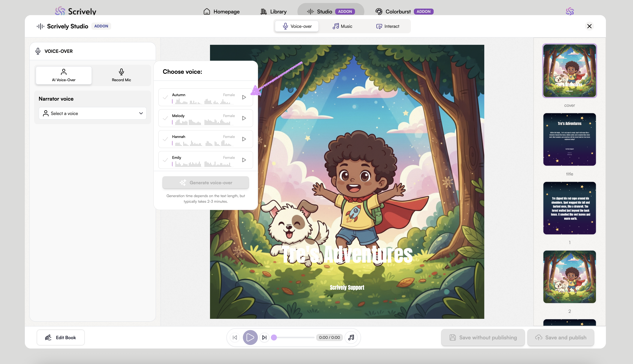Screen dimensions: 633x364
Task: Play the Melody voice preview
Action: (x=244, y=118)
